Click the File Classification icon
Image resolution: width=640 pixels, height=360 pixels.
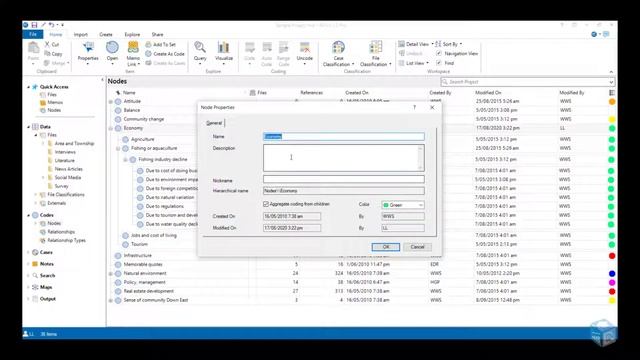click(x=376, y=48)
